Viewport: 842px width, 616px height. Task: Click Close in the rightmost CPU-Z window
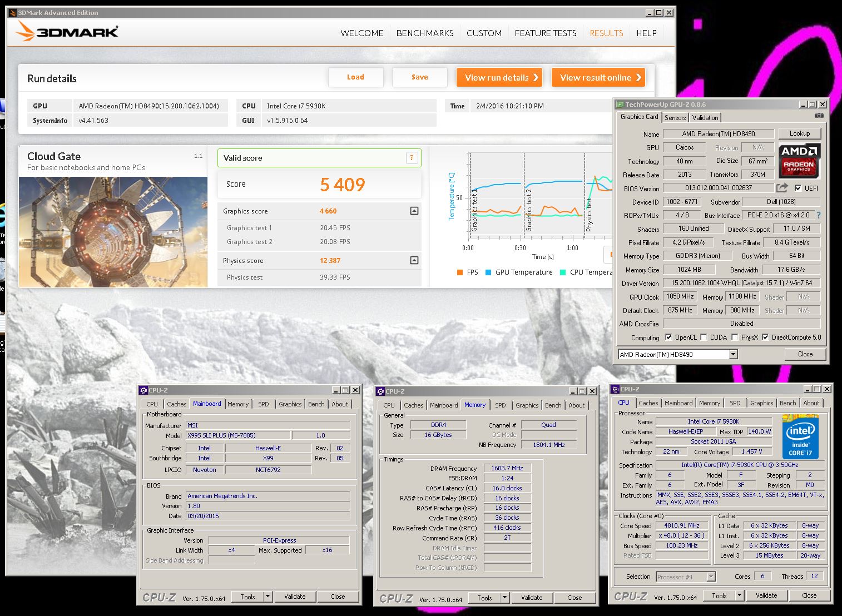(x=809, y=595)
